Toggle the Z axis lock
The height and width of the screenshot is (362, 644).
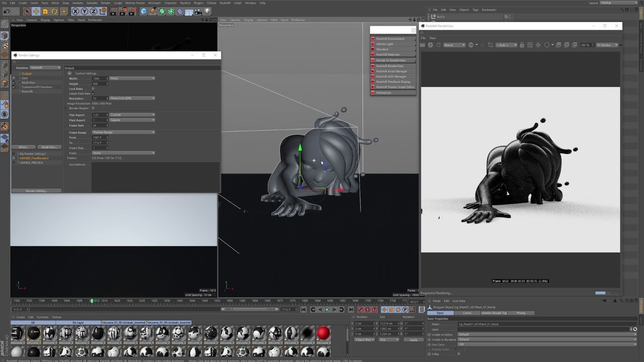(94, 11)
